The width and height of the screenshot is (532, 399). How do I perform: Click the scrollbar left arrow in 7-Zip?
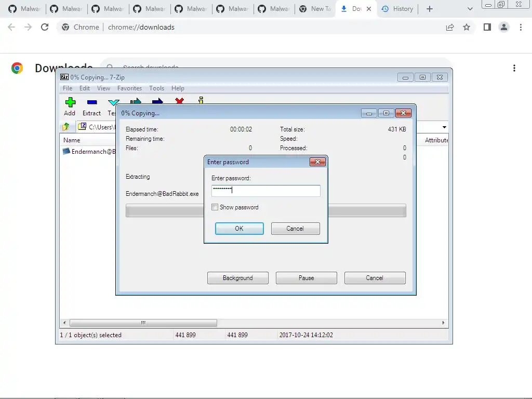[64, 323]
